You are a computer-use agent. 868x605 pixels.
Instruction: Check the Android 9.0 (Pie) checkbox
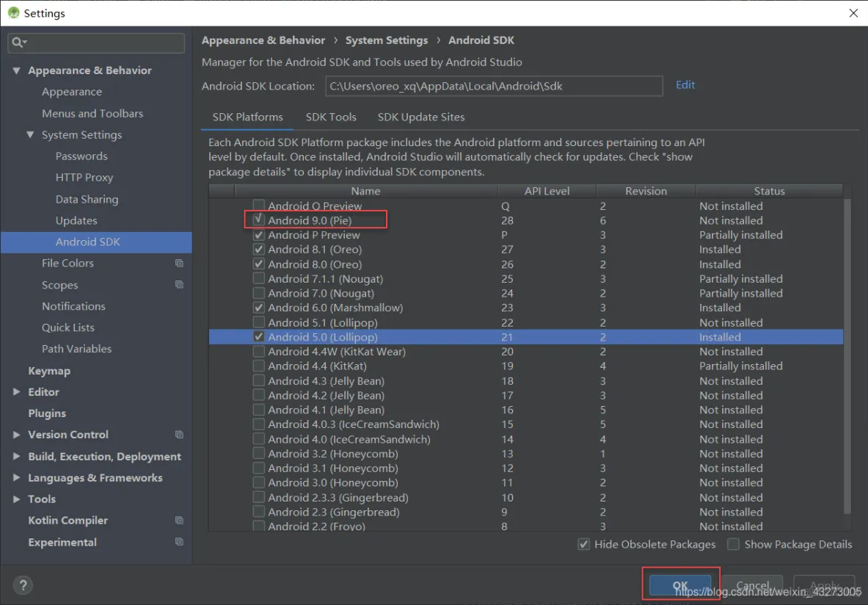click(259, 220)
